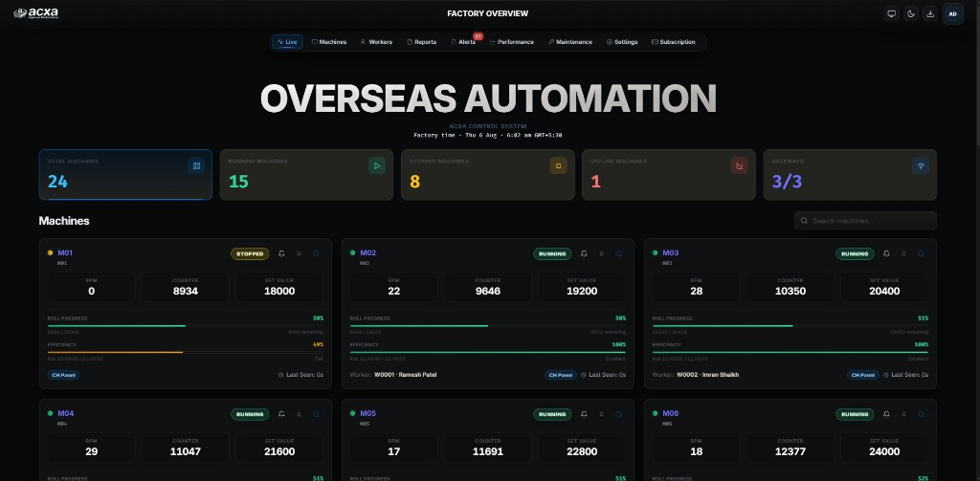980x481 pixels.
Task: Click the M02 counter value 9646
Action: click(x=487, y=291)
